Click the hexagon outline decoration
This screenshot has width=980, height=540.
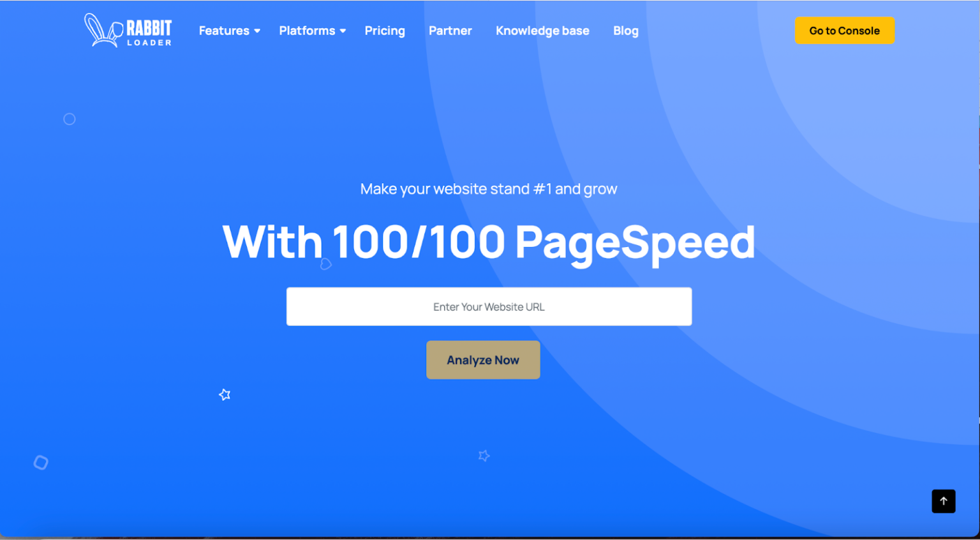click(40, 461)
